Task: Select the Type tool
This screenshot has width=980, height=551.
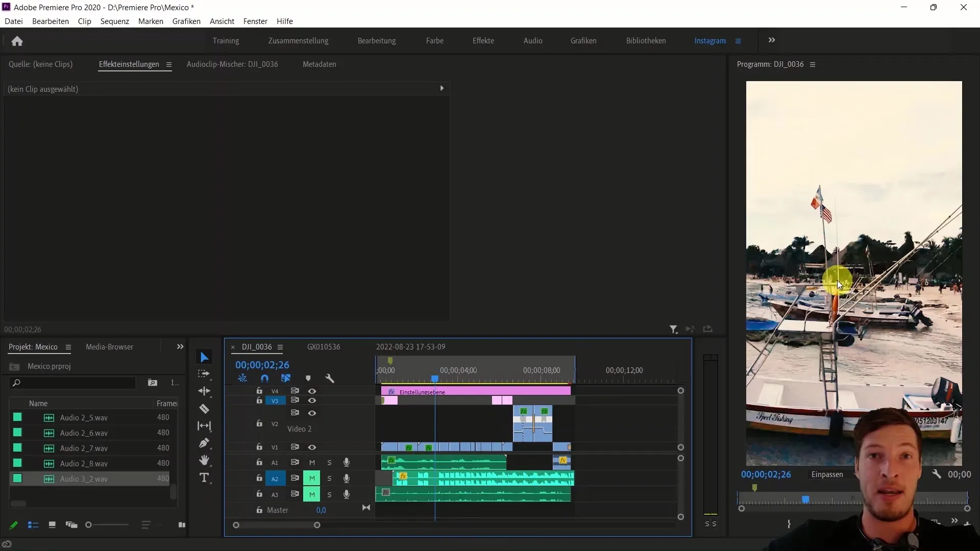Action: pyautogui.click(x=204, y=478)
